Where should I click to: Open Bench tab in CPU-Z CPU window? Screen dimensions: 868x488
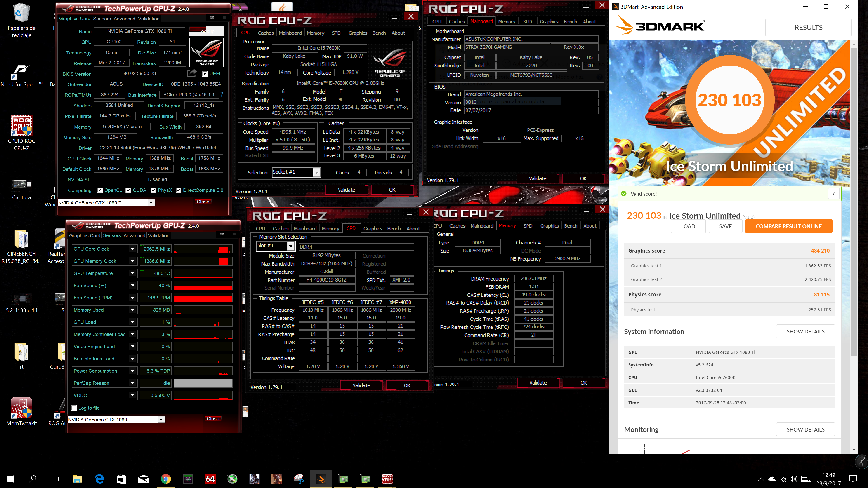click(x=379, y=33)
